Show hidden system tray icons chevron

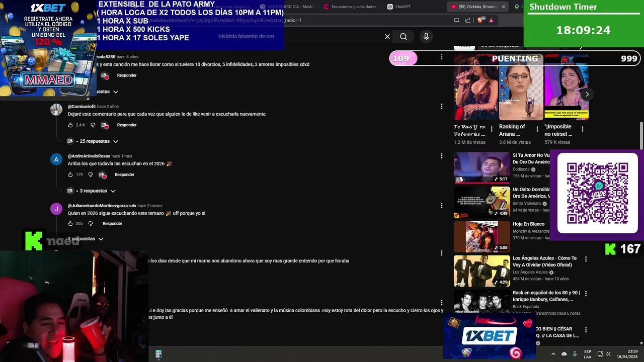553,354
